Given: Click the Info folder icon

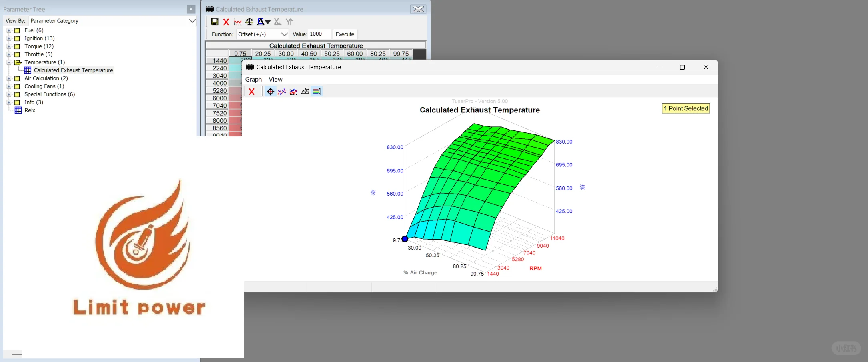Looking at the screenshot, I should [x=17, y=102].
